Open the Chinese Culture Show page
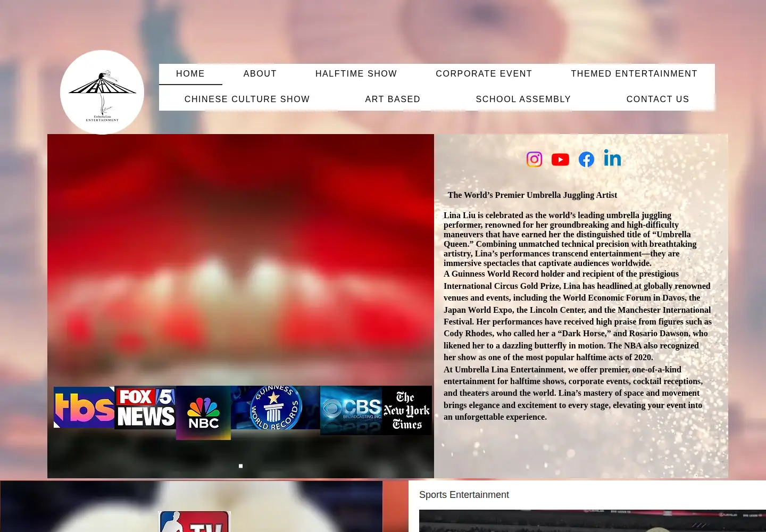Screen dimensions: 766x532 [x=247, y=99]
